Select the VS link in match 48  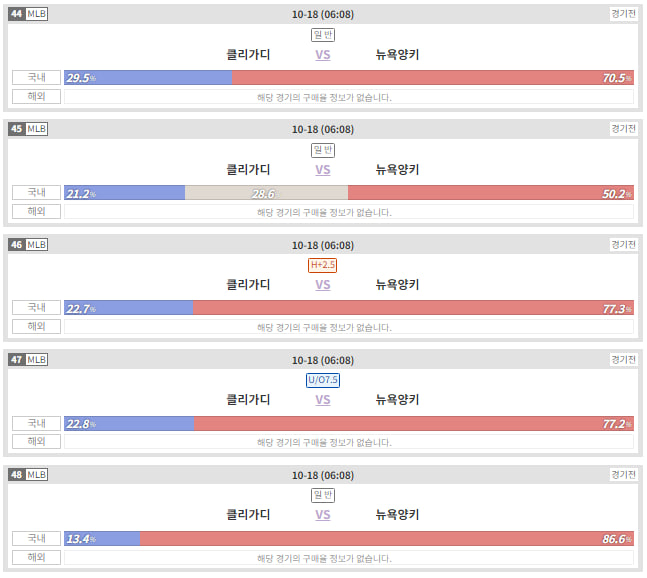[x=323, y=515]
